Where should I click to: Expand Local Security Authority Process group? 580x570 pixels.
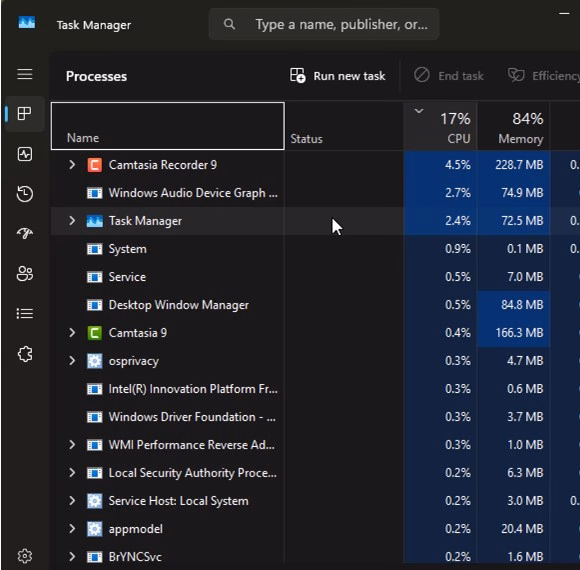click(x=72, y=473)
